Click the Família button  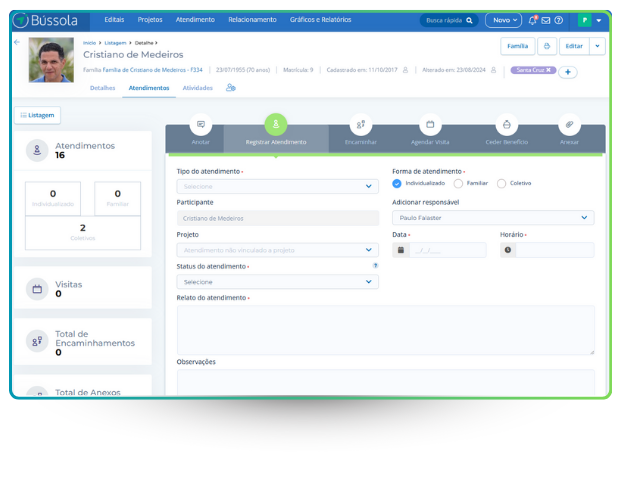click(518, 46)
